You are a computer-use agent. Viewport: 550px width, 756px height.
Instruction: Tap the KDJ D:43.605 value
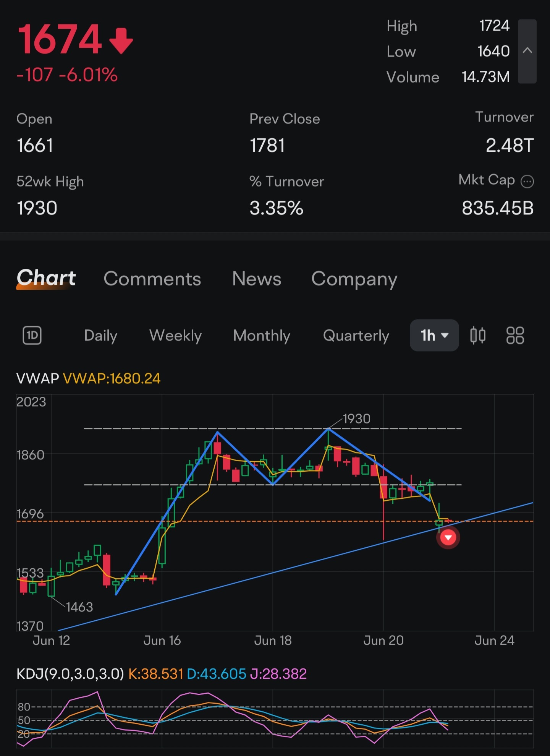click(x=217, y=674)
